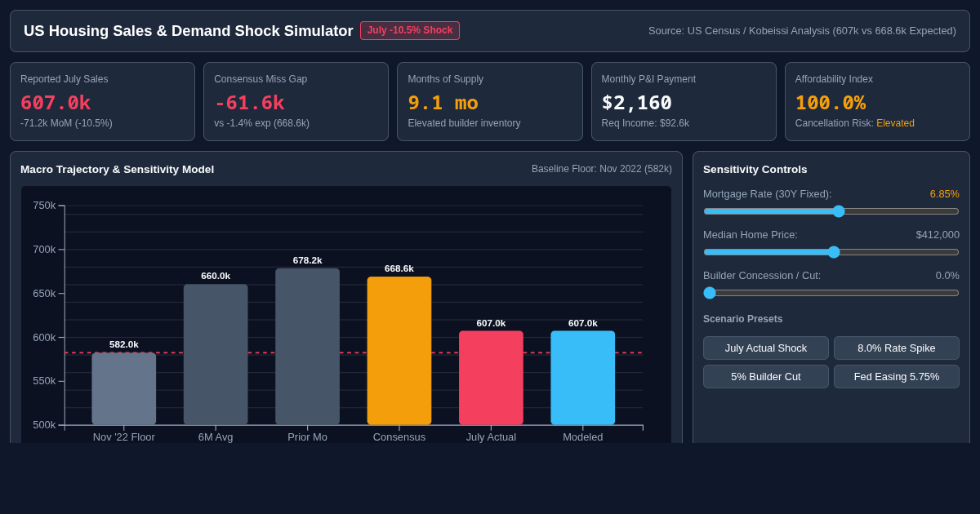The image size is (980, 514).
Task: Click the Monthly P&I Payment $2,160 value
Action: [x=637, y=103]
